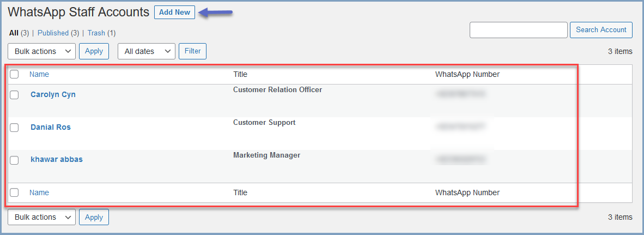Check the Danial Ros row checkbox
The width and height of the screenshot is (644, 235).
(14, 128)
